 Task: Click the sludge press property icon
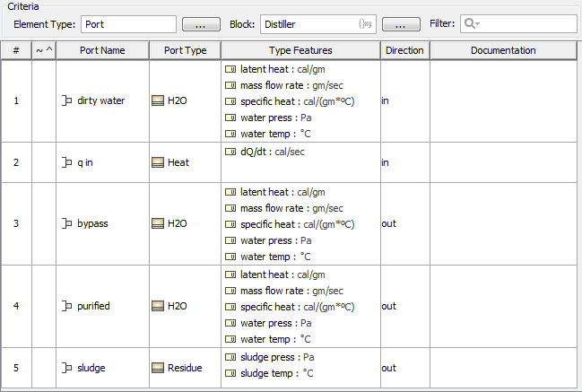pyautogui.click(x=230, y=357)
